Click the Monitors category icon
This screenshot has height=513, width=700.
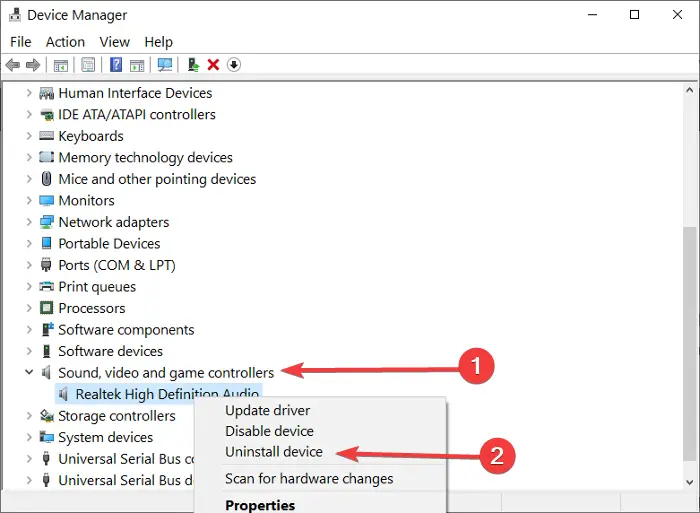click(x=46, y=200)
